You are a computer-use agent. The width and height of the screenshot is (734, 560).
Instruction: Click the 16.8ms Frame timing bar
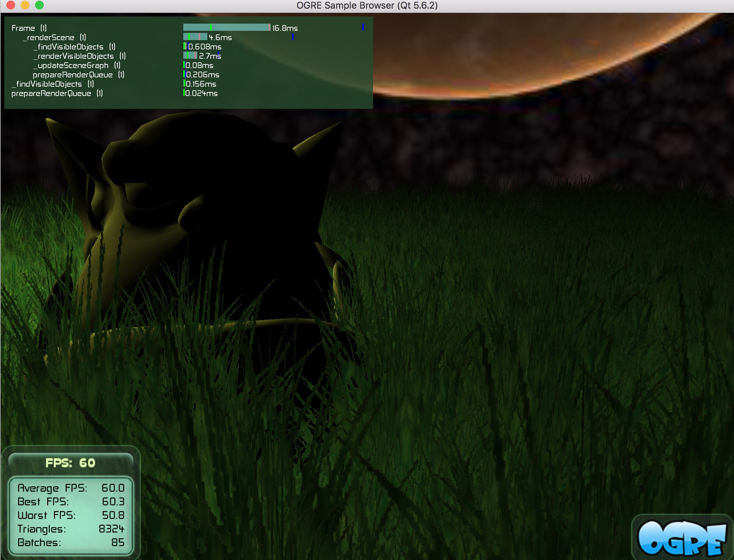tap(226, 28)
